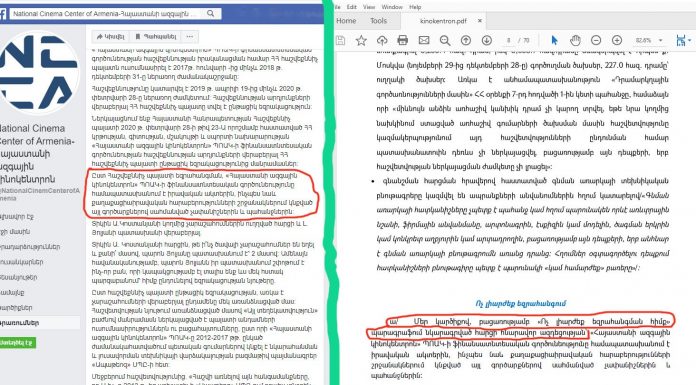The image size is (696, 385).
Task: Bookmark the PDF with the star icon
Action: point(361,40)
